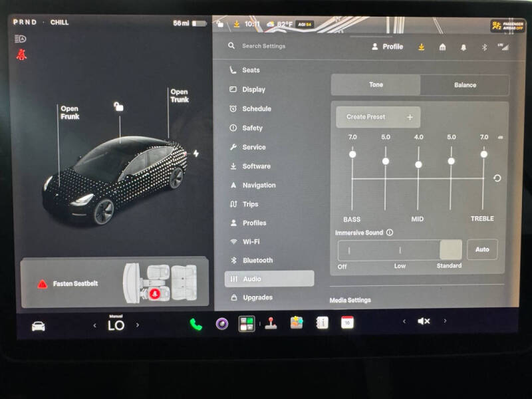Viewport: 532px width, 399px height.
Task: Open HomeLink garage icon in settings header
Action: tap(442, 47)
